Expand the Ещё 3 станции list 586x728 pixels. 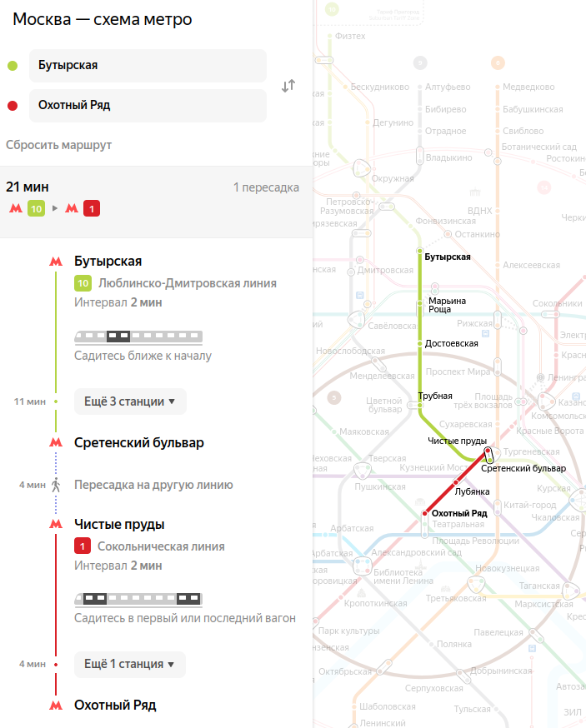(130, 401)
